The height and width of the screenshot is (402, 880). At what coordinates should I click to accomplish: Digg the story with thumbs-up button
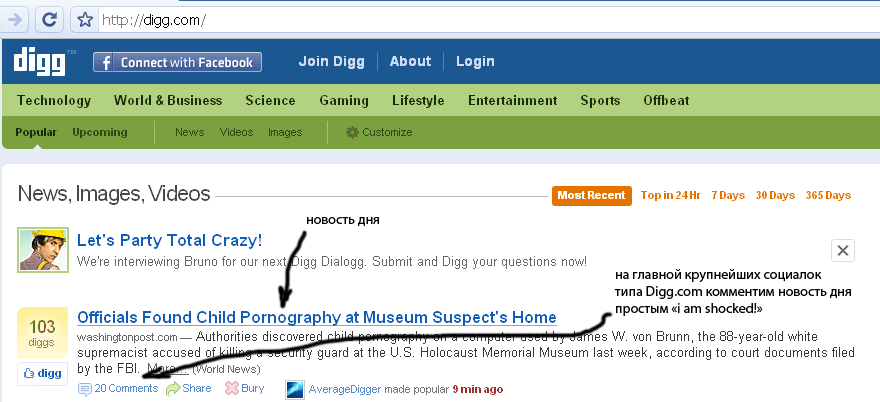[x=42, y=373]
